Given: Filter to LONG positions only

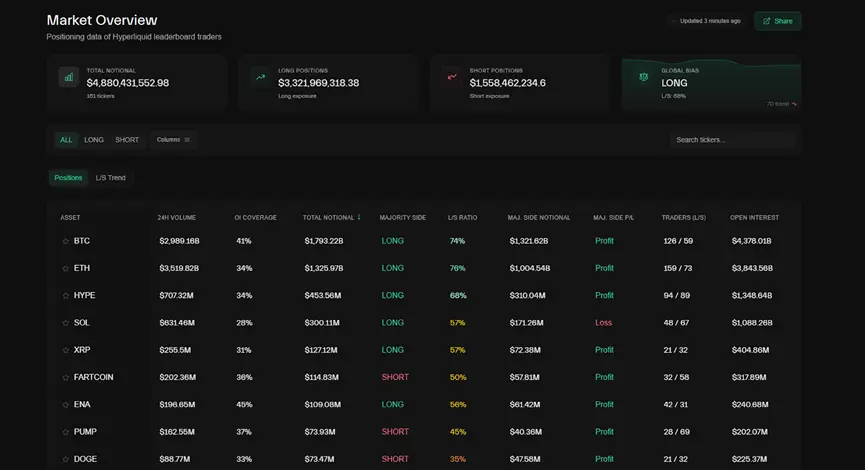Looking at the screenshot, I should coord(94,140).
